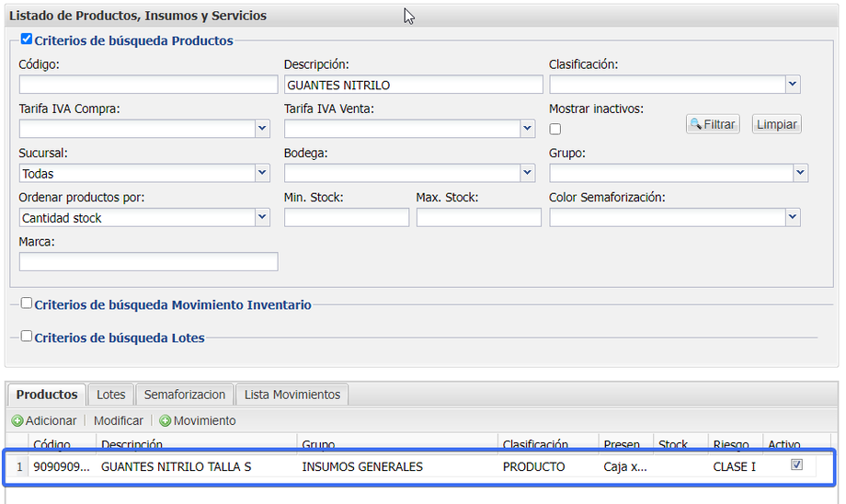Viewport: 846px width, 504px height.
Task: Go to the Lista Movimientos tab
Action: click(292, 395)
